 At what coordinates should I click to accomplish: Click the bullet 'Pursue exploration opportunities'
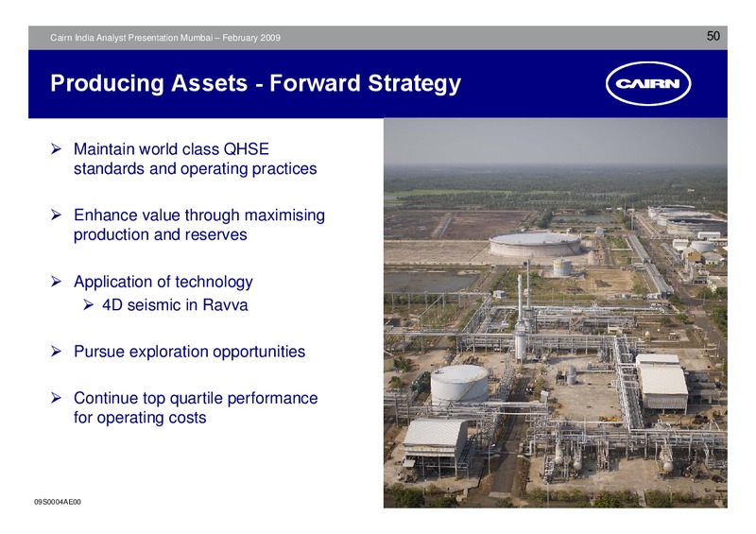[x=190, y=352]
